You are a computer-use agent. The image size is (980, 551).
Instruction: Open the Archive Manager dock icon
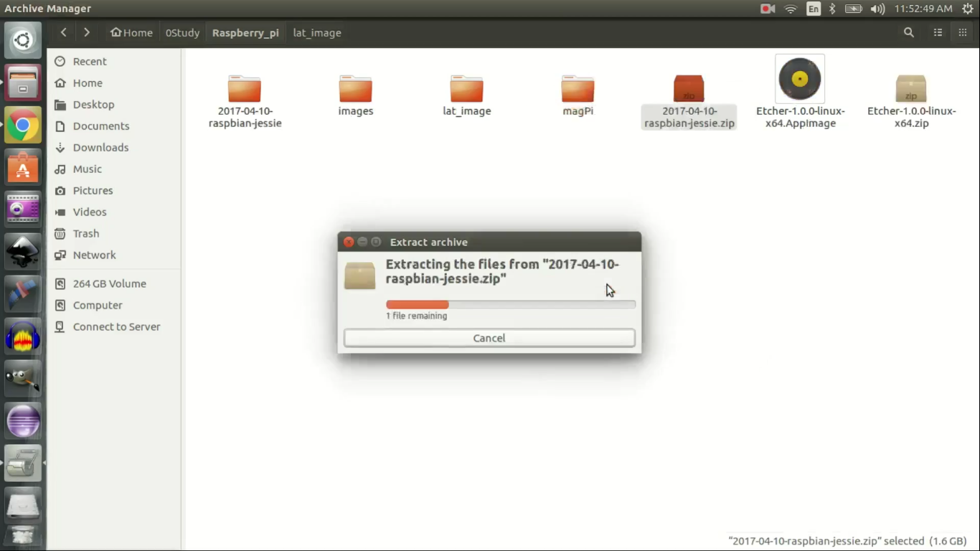(x=23, y=463)
